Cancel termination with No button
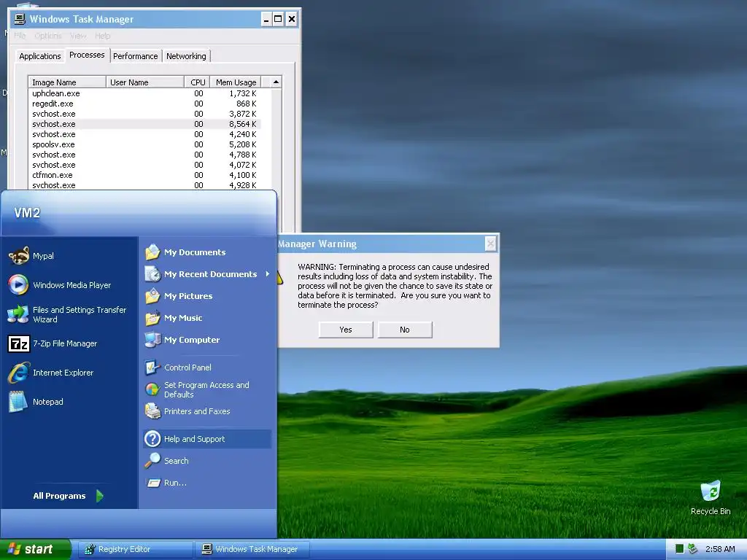 click(404, 330)
